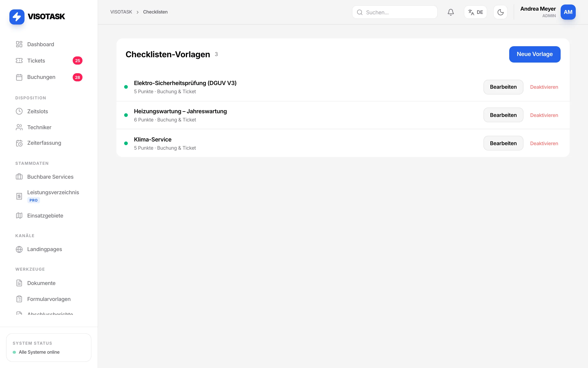Screen dimensions: 588x368
Task: Click the WERKZEUGE section label
Action: 30,269
